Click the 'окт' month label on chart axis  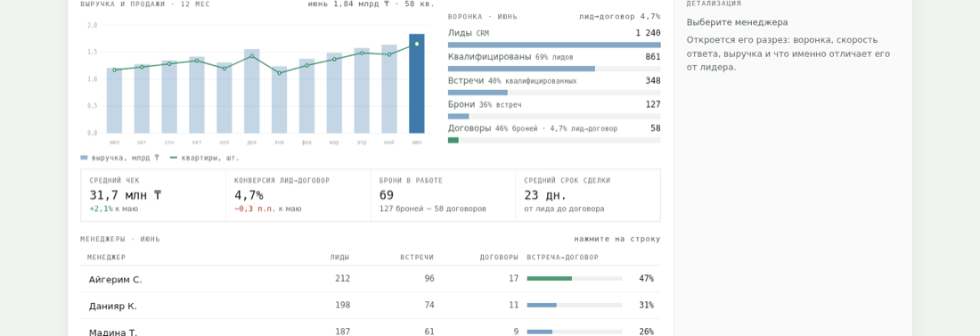197,143
